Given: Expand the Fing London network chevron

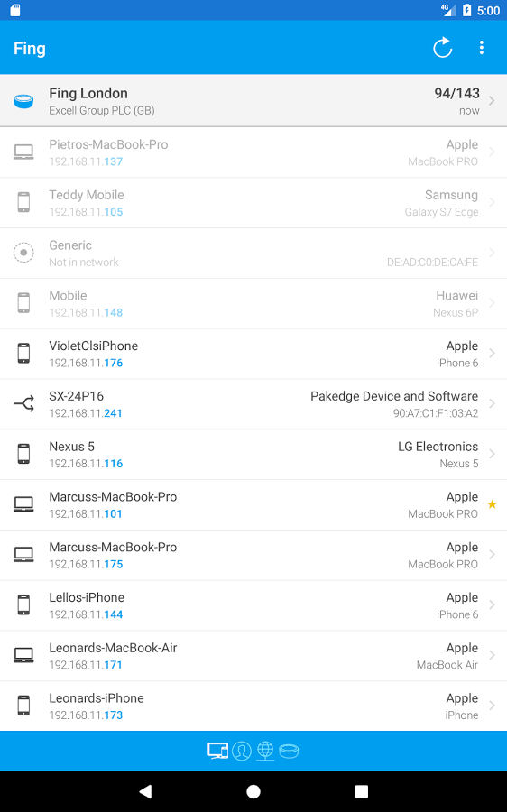Looking at the screenshot, I should 492,100.
